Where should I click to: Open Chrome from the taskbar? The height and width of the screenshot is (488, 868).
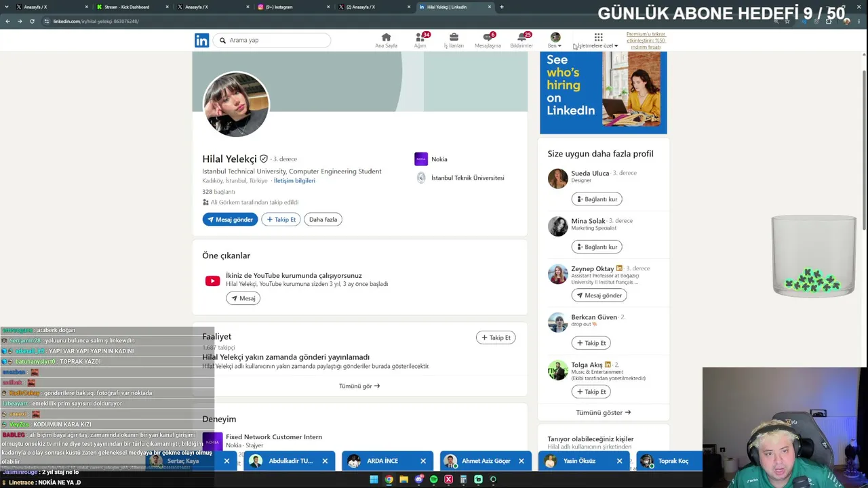tap(389, 480)
